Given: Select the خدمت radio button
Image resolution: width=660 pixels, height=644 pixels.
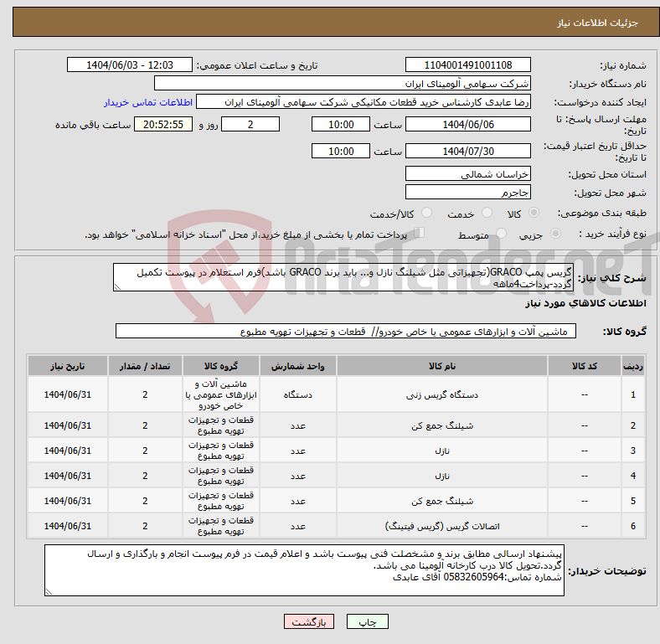Looking at the screenshot, I should coord(487,213).
